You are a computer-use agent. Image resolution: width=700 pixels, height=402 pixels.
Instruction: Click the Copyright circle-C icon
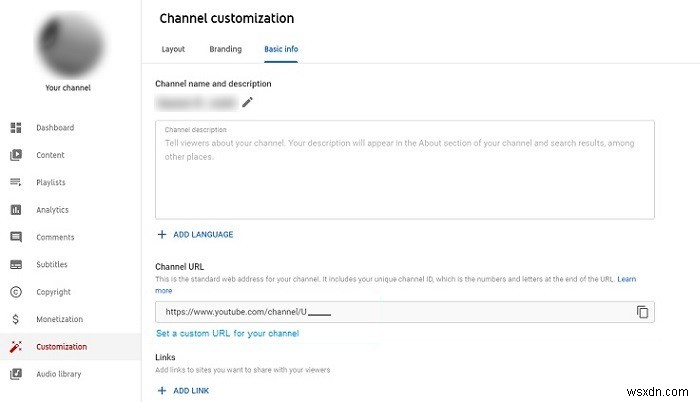coord(16,292)
